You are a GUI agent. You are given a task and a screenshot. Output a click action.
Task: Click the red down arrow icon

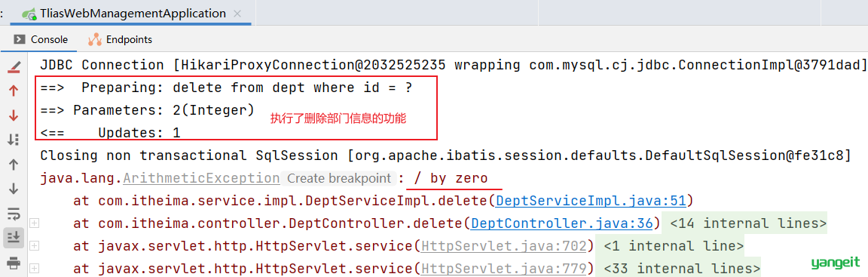click(14, 115)
